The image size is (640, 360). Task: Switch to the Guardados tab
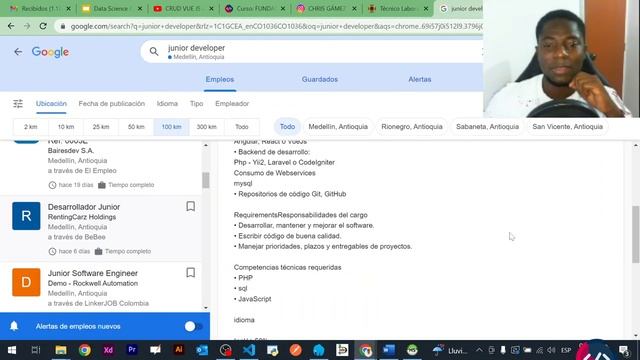[320, 80]
